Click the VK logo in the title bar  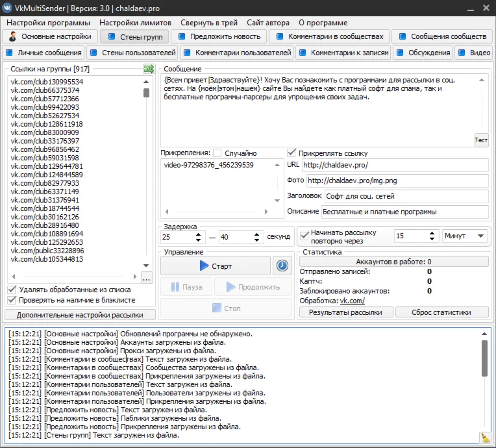tap(7, 7)
